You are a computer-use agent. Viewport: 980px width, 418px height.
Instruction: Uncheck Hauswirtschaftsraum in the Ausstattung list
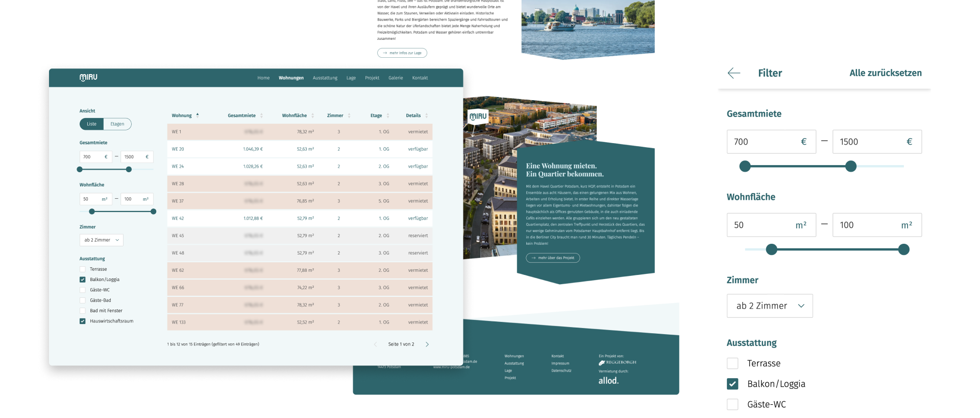[83, 321]
